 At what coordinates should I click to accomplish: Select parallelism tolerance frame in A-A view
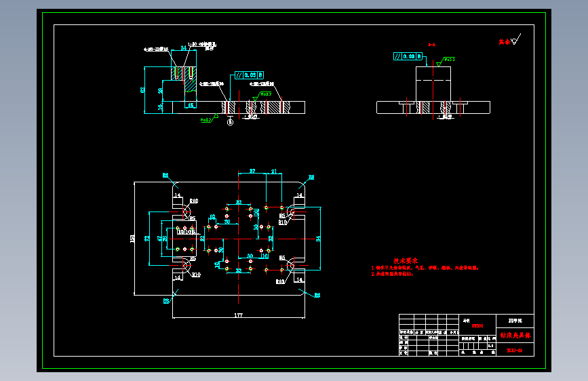tap(408, 56)
